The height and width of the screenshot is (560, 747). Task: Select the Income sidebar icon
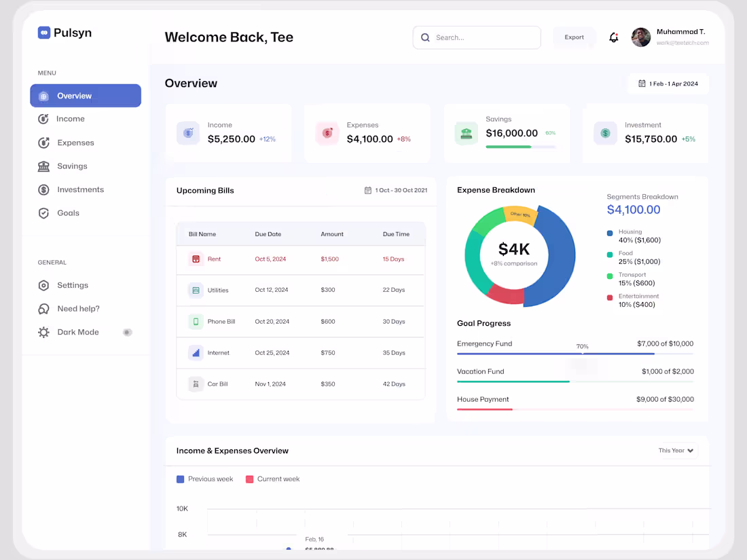click(x=44, y=119)
